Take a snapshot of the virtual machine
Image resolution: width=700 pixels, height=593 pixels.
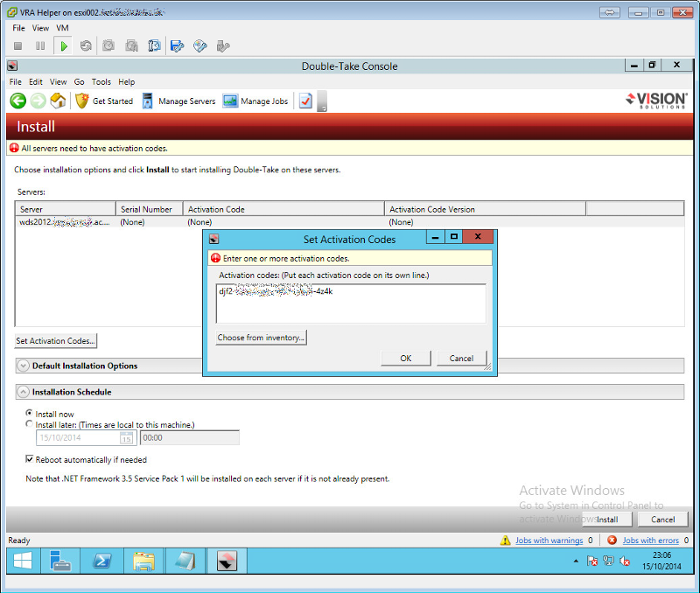(x=108, y=45)
